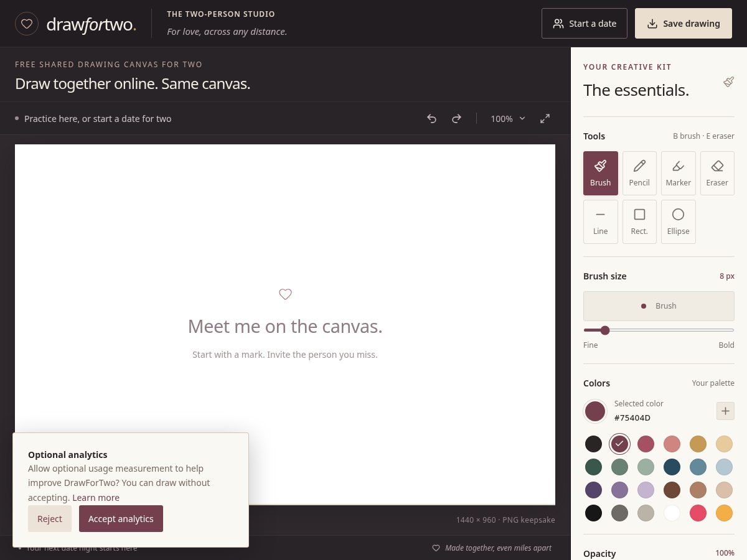Viewport: 747px width, 560px height.
Task: Redo the last stroke
Action: (456, 118)
